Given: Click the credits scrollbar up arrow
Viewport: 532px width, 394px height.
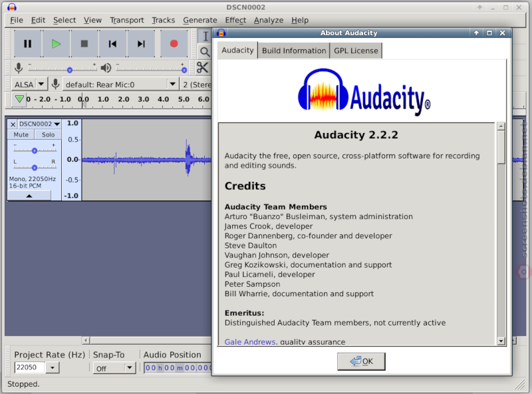Looking at the screenshot, I should tap(501, 126).
